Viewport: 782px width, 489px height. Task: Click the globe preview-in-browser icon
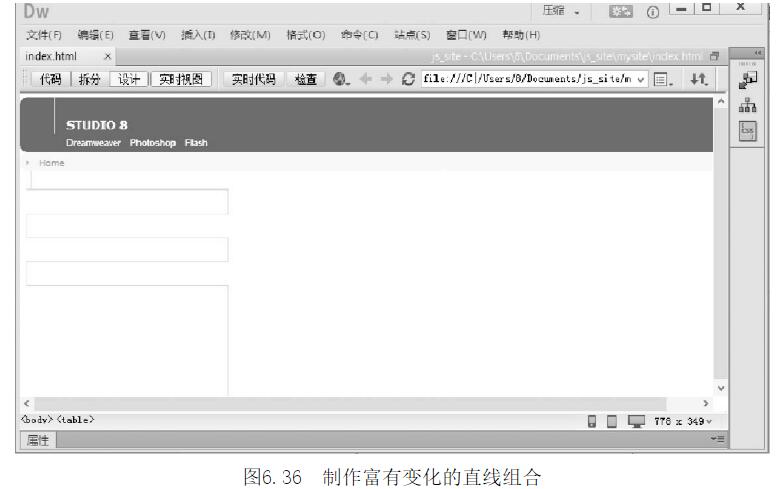pos(341,80)
